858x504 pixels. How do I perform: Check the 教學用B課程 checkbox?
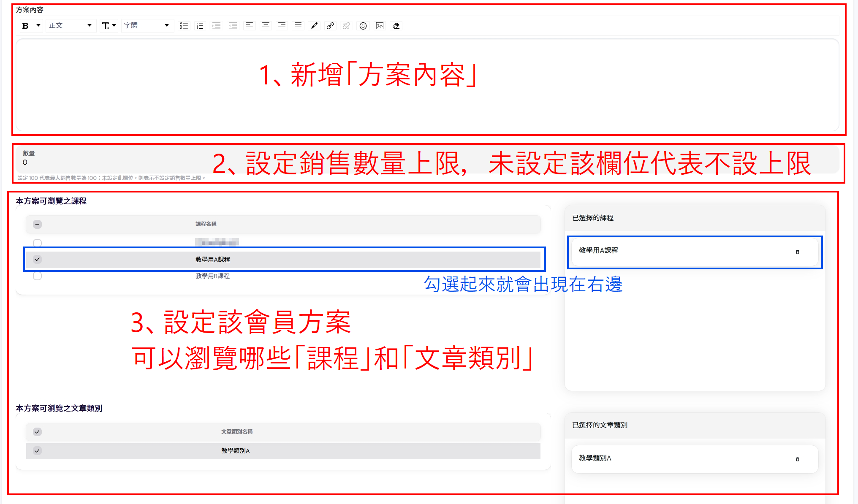[x=37, y=276]
